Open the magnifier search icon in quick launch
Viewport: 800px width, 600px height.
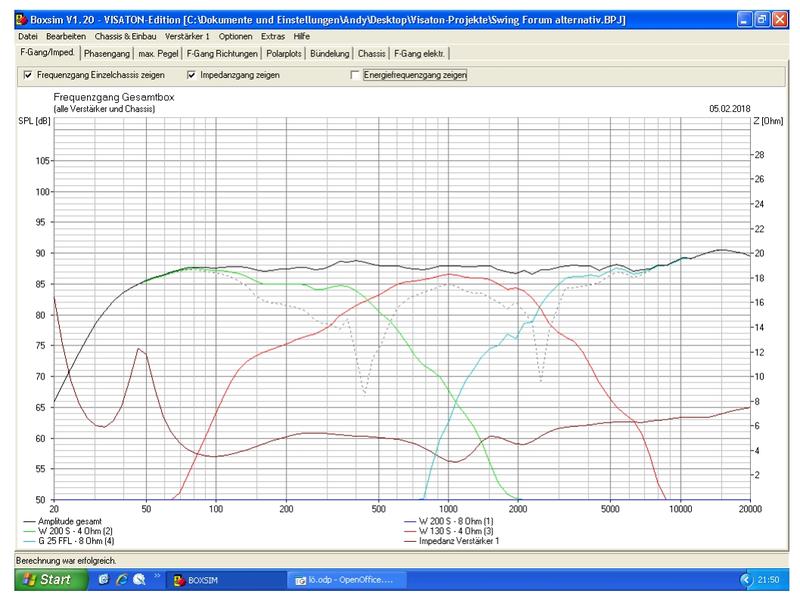(139, 579)
